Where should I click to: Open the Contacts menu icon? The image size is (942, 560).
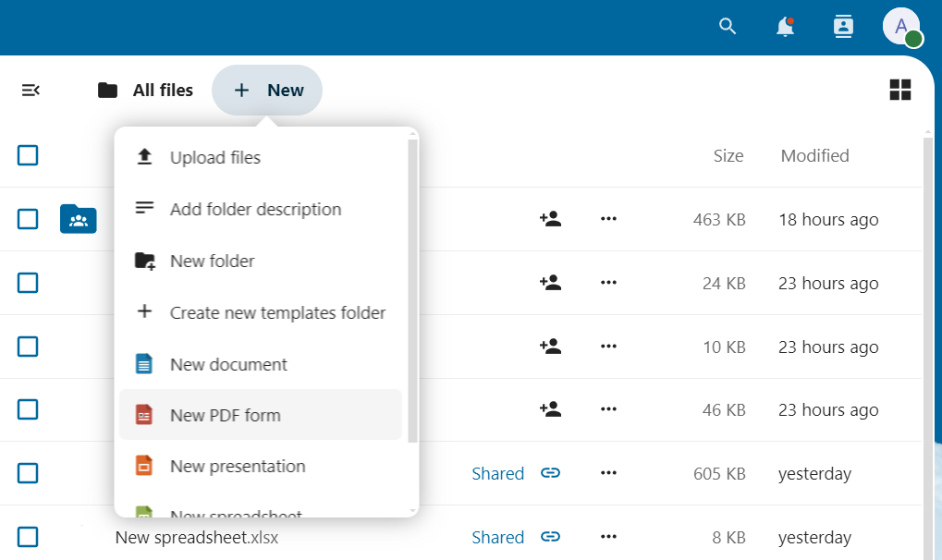(842, 27)
